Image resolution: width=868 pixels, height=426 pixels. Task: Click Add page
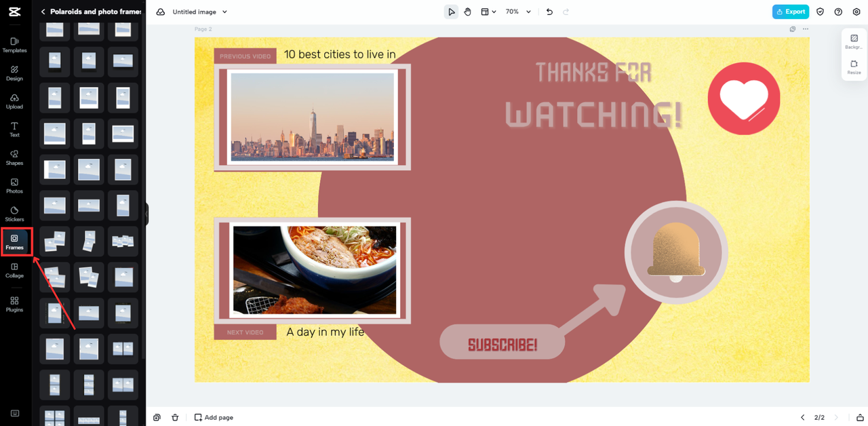214,417
